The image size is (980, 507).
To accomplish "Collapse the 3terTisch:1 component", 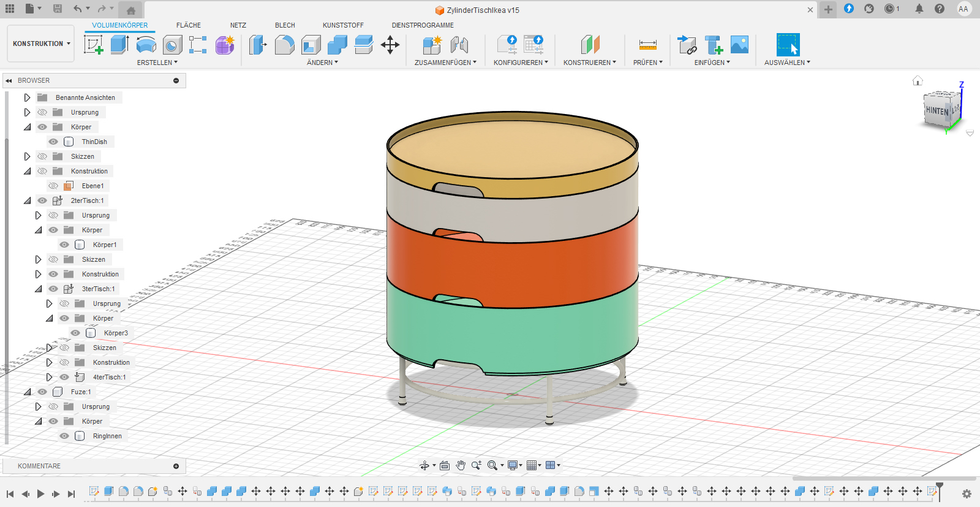I will click(x=38, y=289).
